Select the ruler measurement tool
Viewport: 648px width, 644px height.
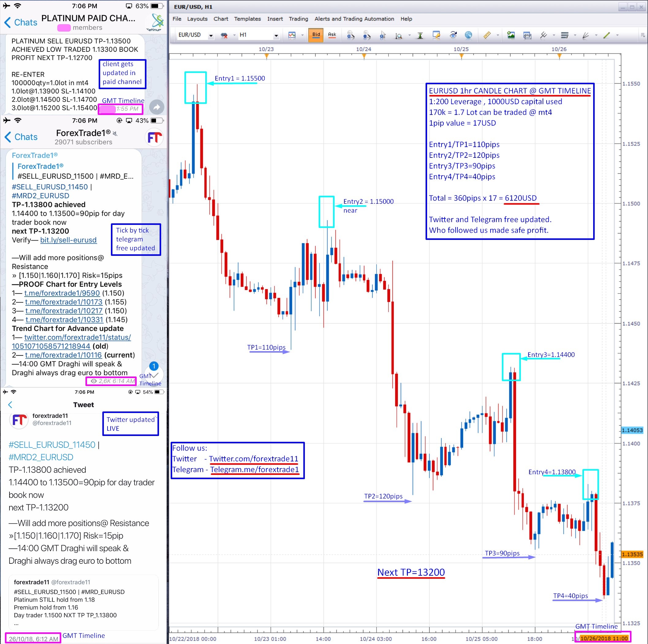pos(487,35)
